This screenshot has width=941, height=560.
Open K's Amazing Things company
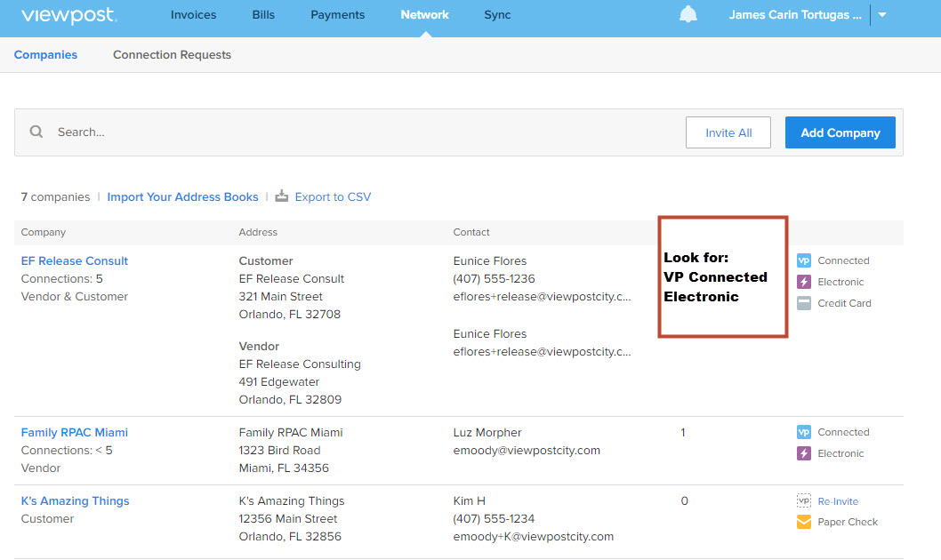click(75, 500)
